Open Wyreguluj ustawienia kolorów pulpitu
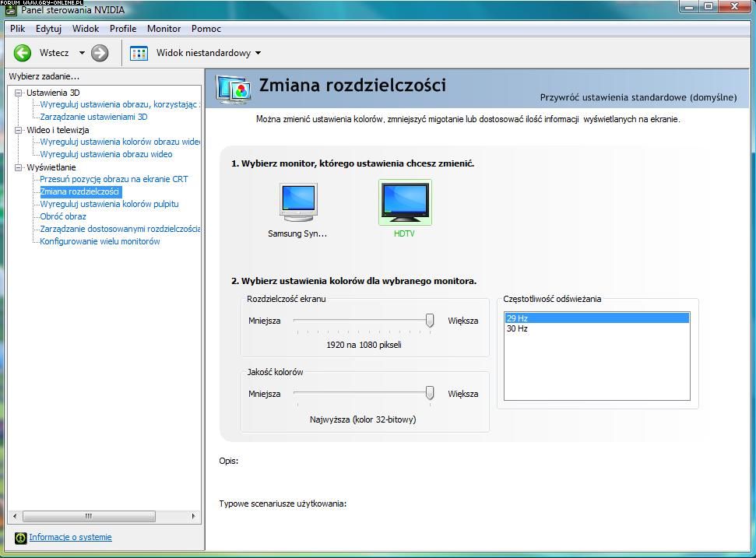Viewport: 756px width, 558px height. pyautogui.click(x=109, y=204)
